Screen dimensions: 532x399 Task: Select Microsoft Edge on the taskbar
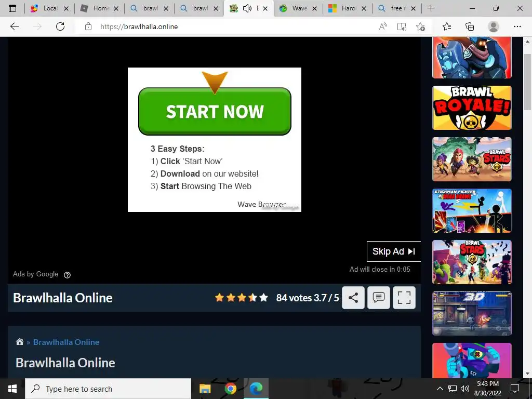pos(256,389)
